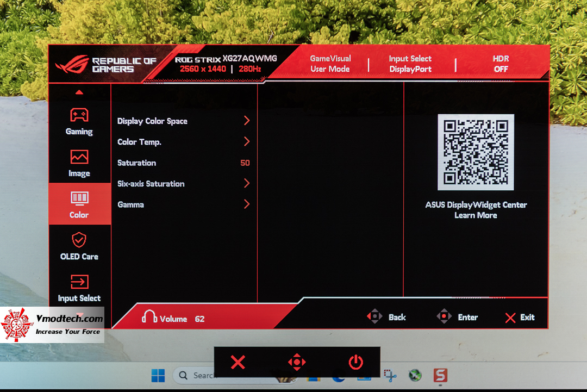Screen dimensions: 587x392
Task: Click the up arrow above Gaming
Action: (x=79, y=92)
